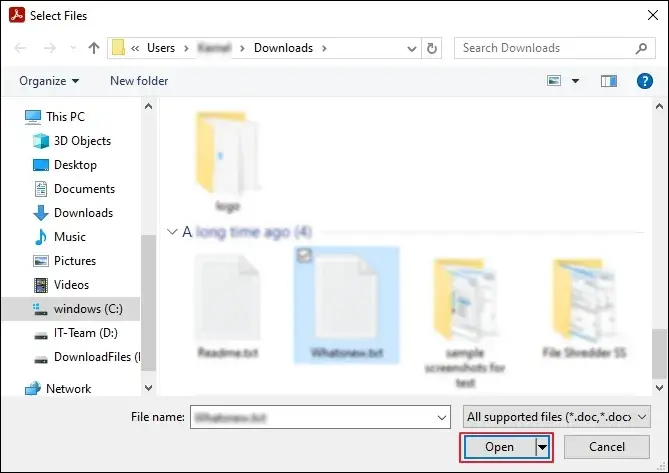
Task: Collapse the 'A long time ago' group
Action: 172,232
